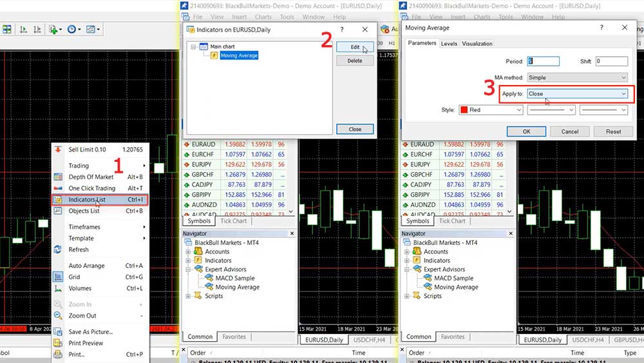Open the MA method dropdown
Screen dimensions: 644x363
tap(577, 77)
